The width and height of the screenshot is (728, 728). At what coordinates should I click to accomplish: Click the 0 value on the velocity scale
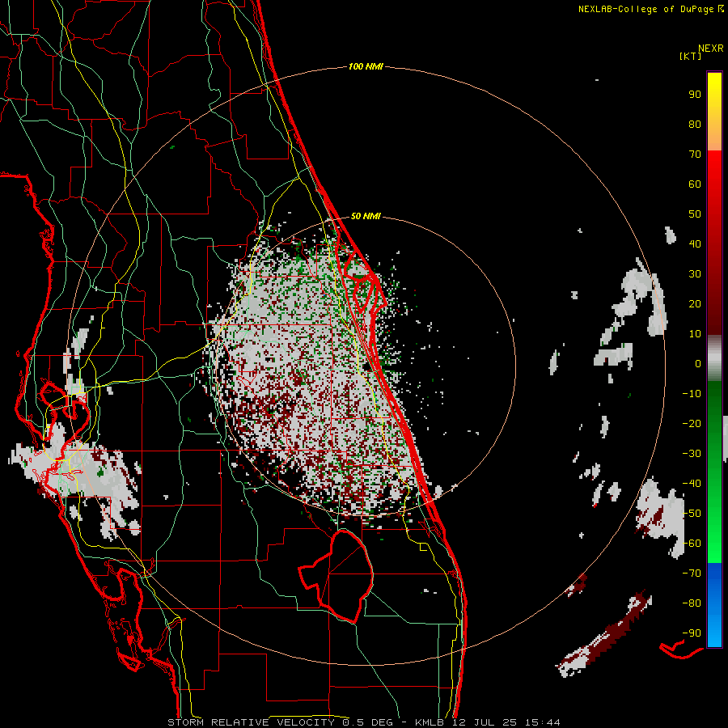pos(698,363)
